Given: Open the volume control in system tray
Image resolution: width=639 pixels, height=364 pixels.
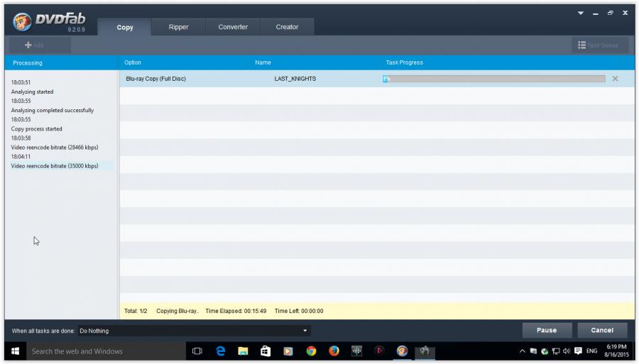Looking at the screenshot, I should click(567, 351).
